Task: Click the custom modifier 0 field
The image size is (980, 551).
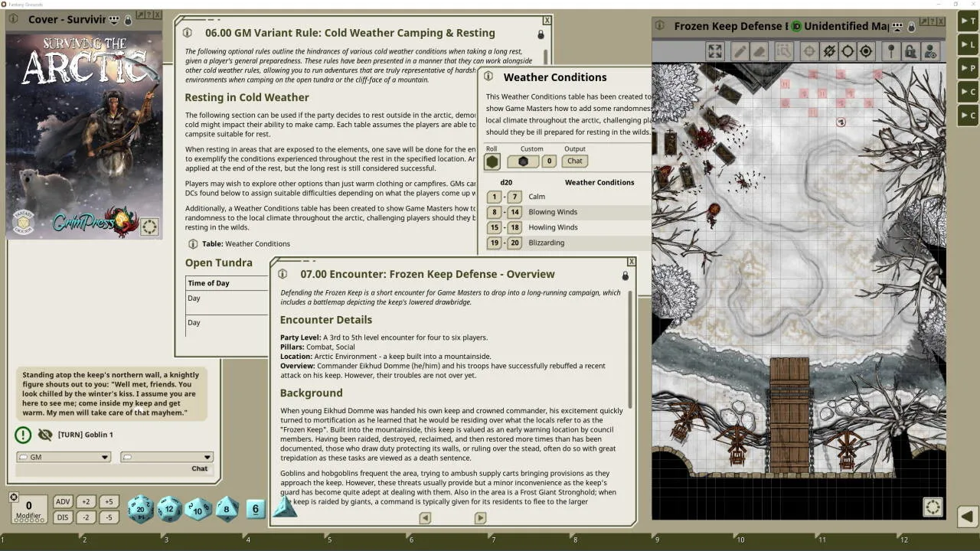Action: (549, 161)
